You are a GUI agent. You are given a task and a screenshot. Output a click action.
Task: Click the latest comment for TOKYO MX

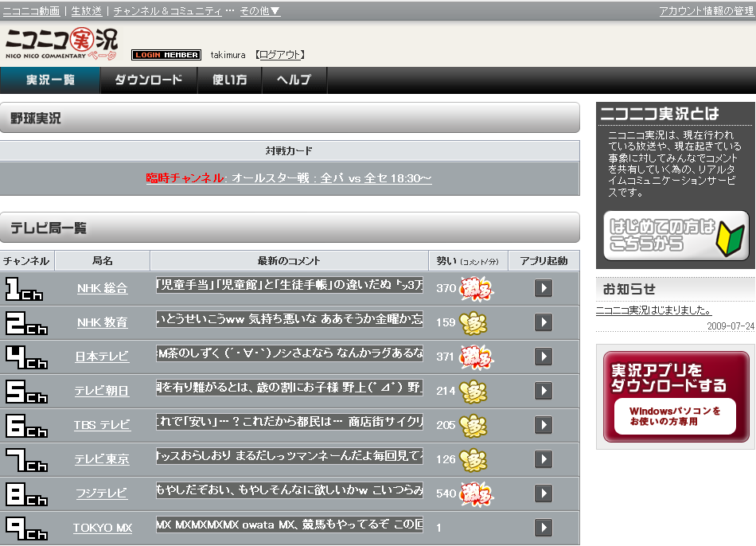[290, 525]
